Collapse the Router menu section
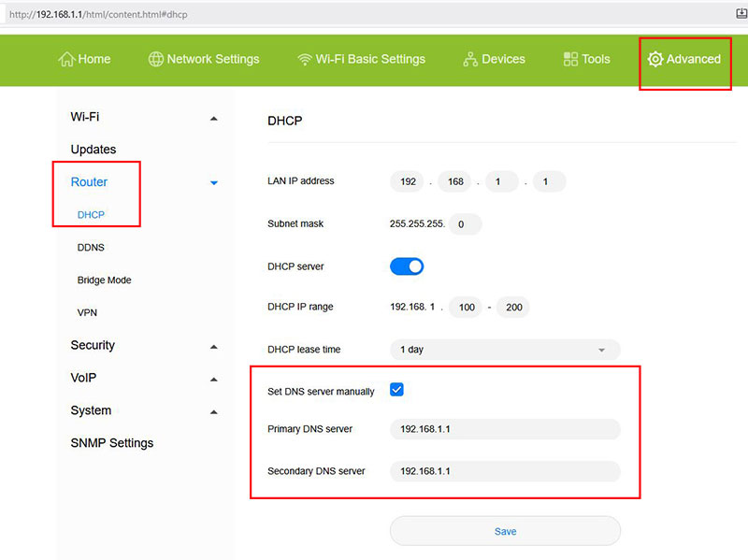 click(x=213, y=182)
